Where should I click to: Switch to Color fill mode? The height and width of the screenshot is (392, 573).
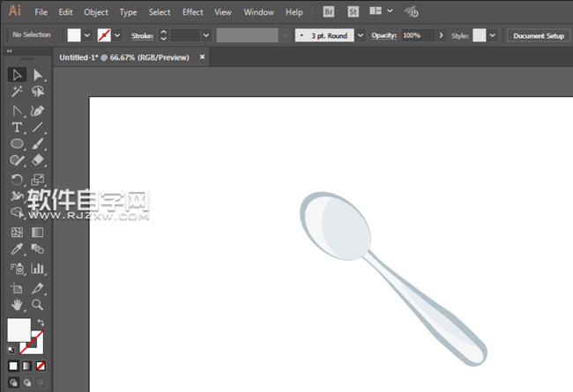pos(13,366)
